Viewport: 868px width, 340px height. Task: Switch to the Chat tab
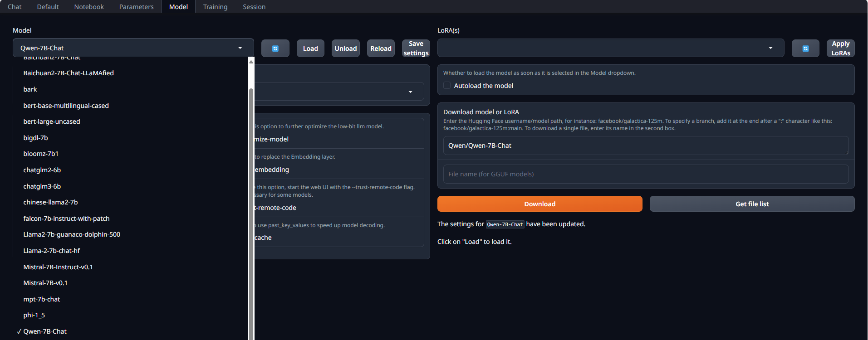pos(15,7)
